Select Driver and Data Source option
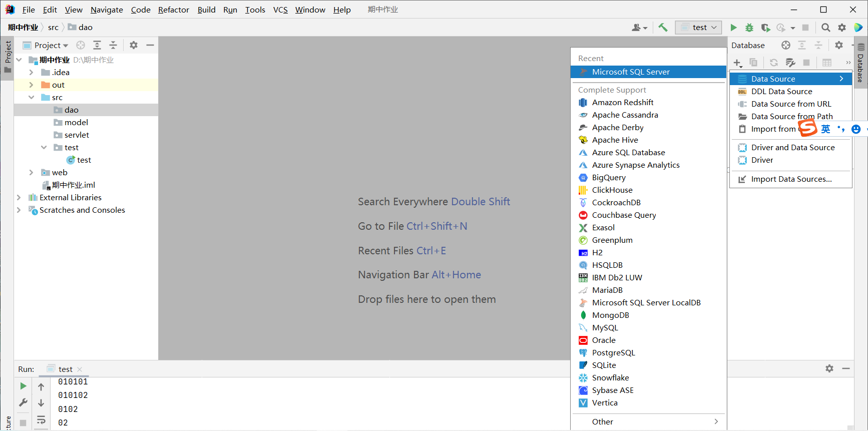The height and width of the screenshot is (431, 868). 791,147
